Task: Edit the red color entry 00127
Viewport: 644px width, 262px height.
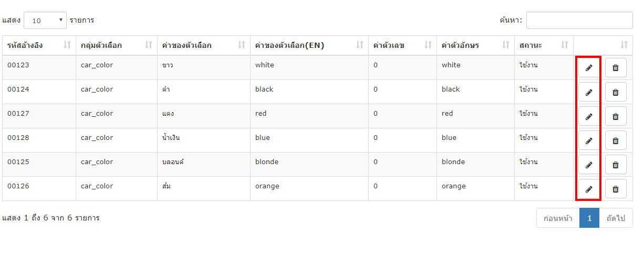Action: click(589, 116)
